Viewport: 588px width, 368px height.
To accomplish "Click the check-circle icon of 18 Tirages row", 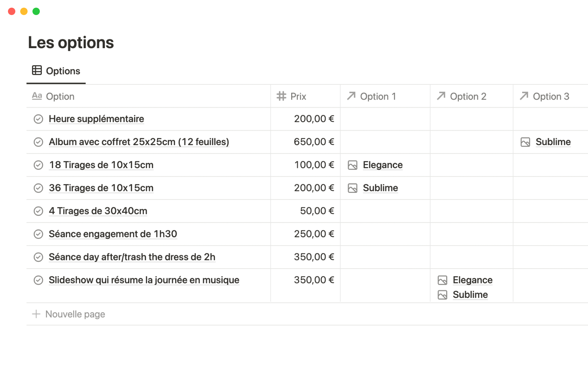I will tap(38, 165).
